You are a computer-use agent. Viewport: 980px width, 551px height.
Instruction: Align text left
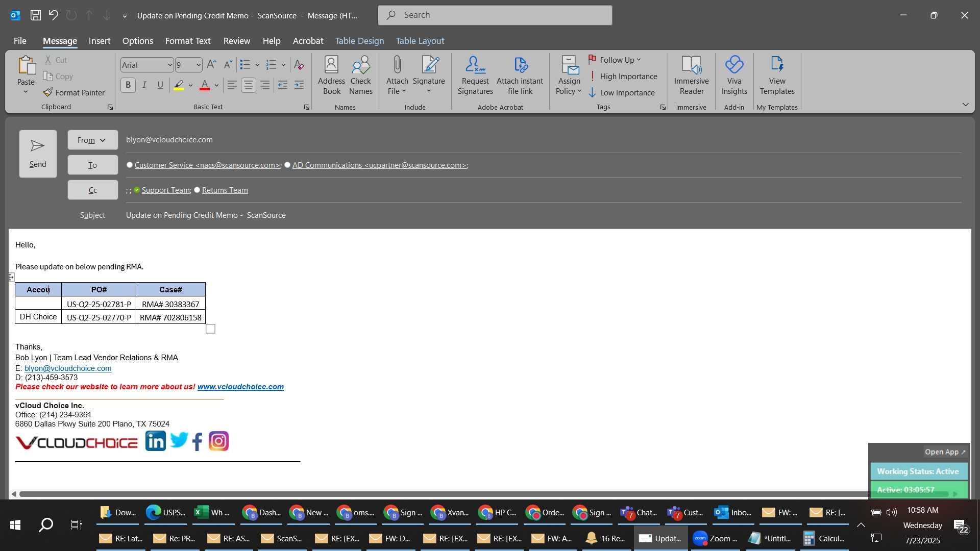[x=232, y=85]
